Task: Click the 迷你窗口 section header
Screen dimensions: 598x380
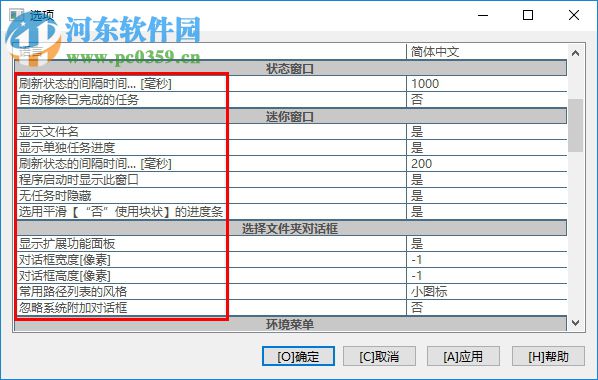Action: point(291,116)
